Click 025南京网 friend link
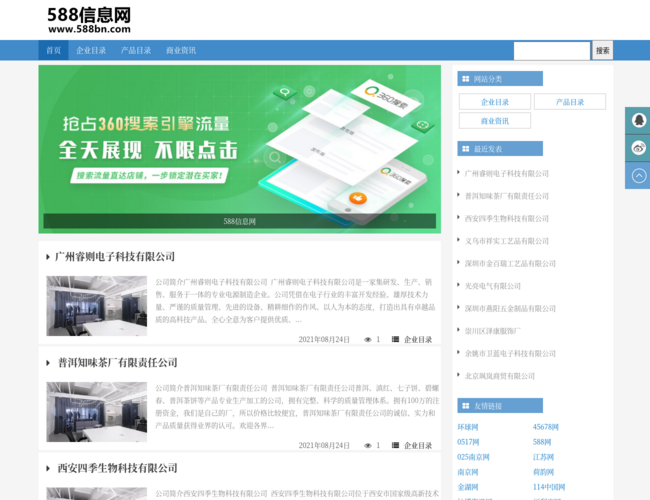 [x=473, y=457]
